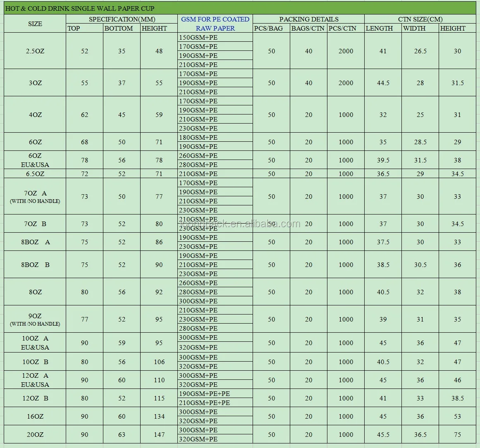This screenshot has height=448, width=480.
Task: Click the 'PCS/CTN' column header
Action: click(x=346, y=28)
